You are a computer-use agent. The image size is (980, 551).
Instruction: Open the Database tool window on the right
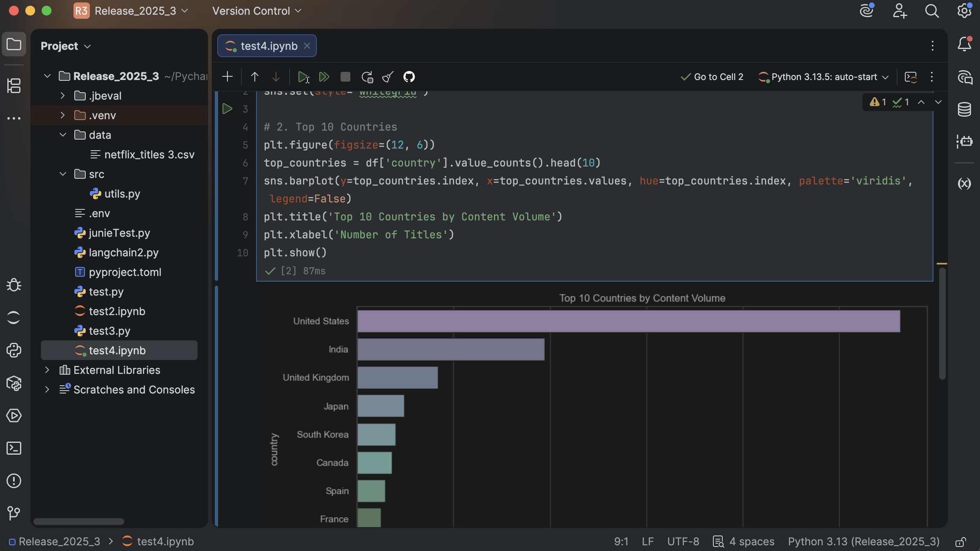click(964, 109)
